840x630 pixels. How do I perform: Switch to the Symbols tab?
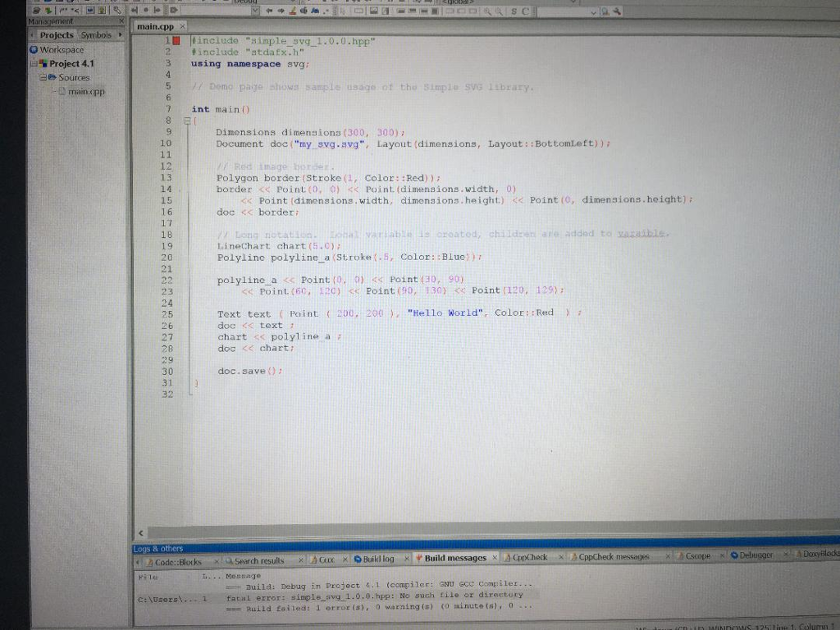point(96,35)
